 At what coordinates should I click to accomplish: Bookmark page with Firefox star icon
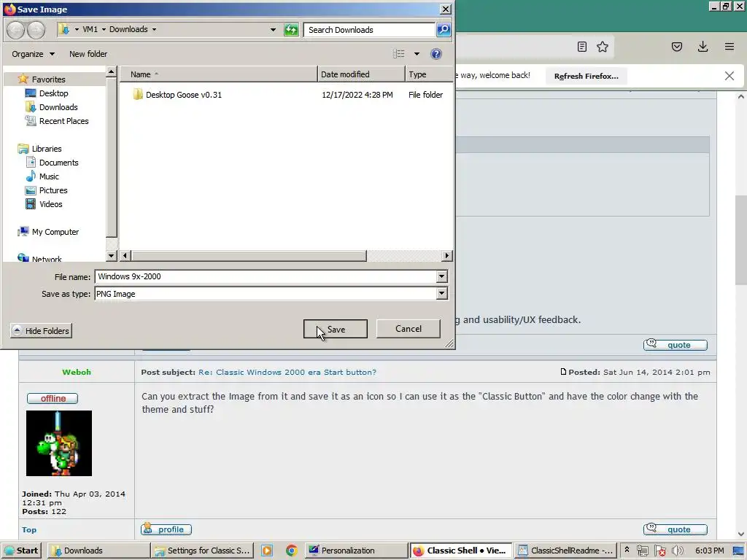[x=603, y=47]
